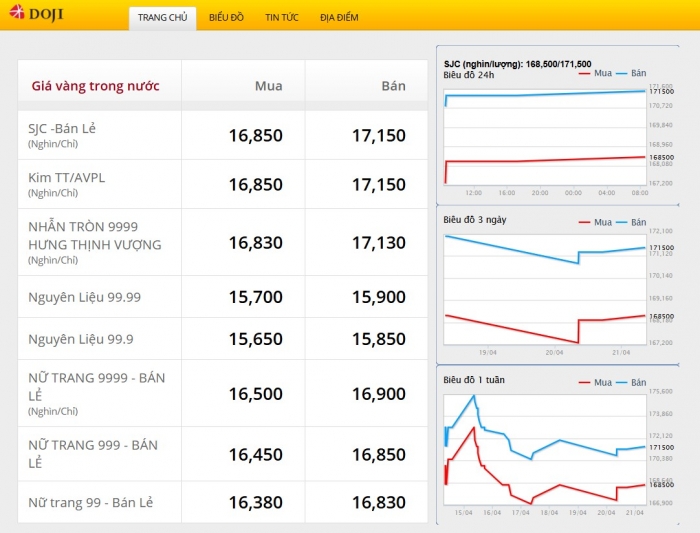Hide Bán line in 3-day chart legend
This screenshot has width=700, height=533.
coord(632,222)
